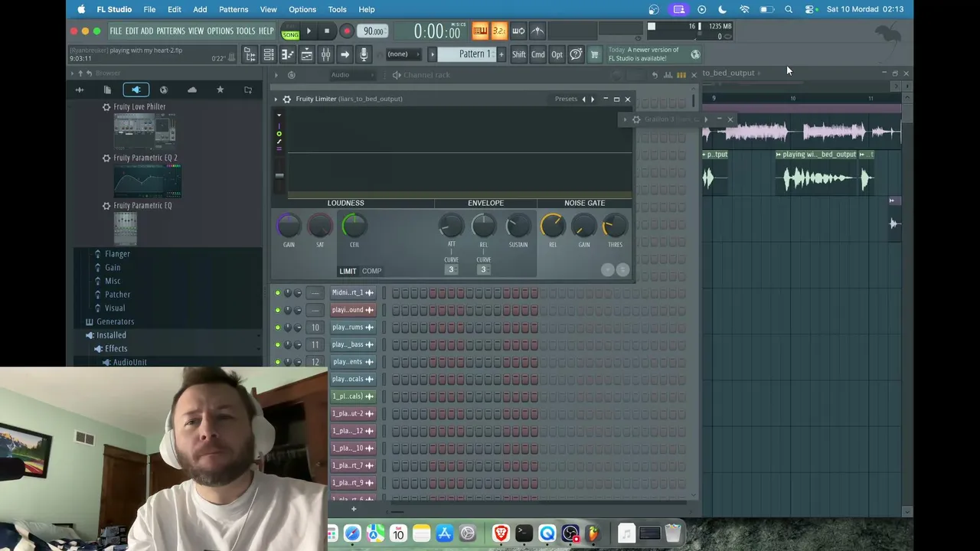The image size is (980, 551).
Task: Click the waveform icon on Midni..rt_1 channel
Action: 370,292
